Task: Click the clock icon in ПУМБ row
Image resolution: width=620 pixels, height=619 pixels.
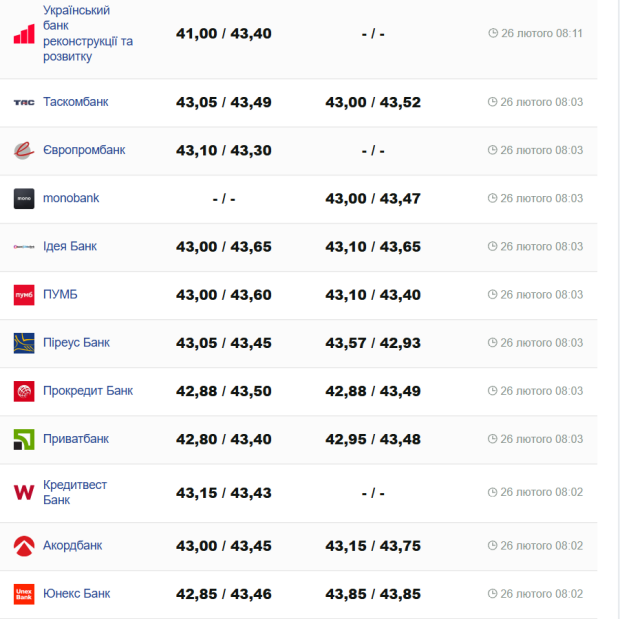Action: pyautogui.click(x=493, y=295)
